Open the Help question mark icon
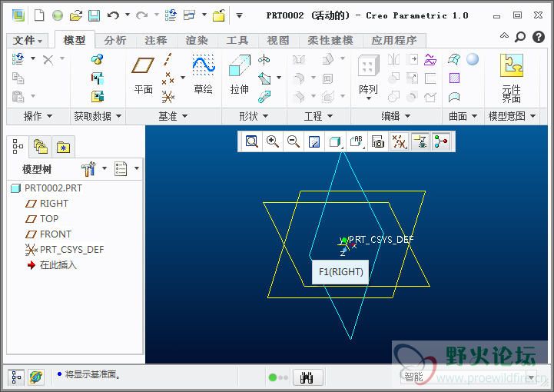 point(539,37)
